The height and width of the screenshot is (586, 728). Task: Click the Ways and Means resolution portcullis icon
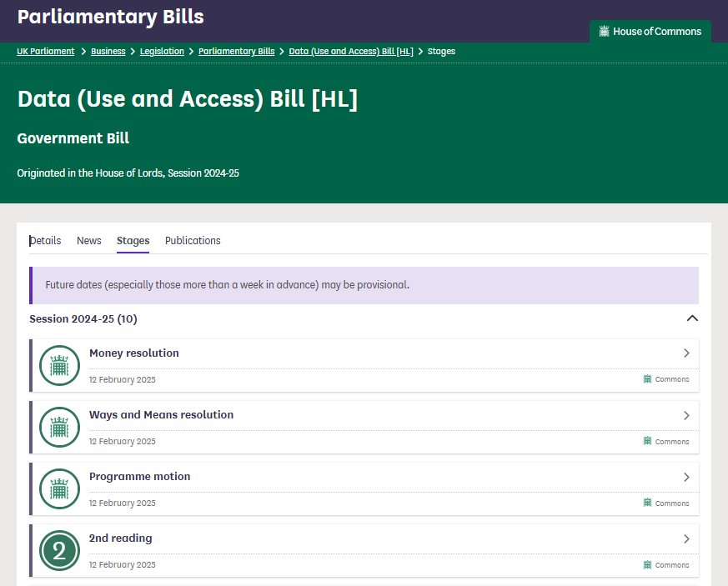(x=59, y=428)
